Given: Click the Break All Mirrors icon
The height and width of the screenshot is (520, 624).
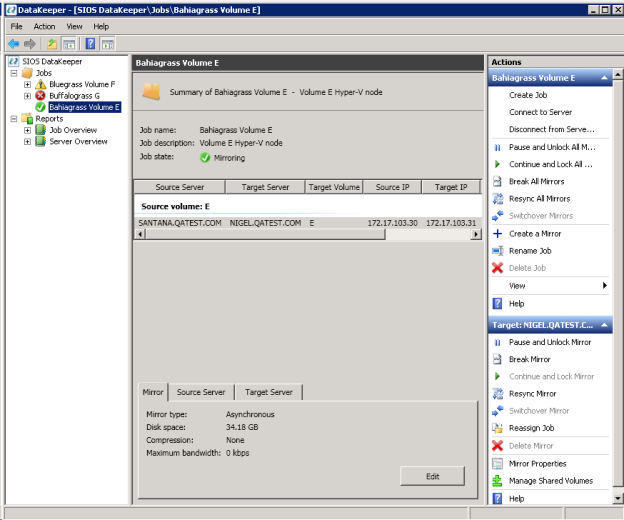Looking at the screenshot, I should tap(497, 181).
